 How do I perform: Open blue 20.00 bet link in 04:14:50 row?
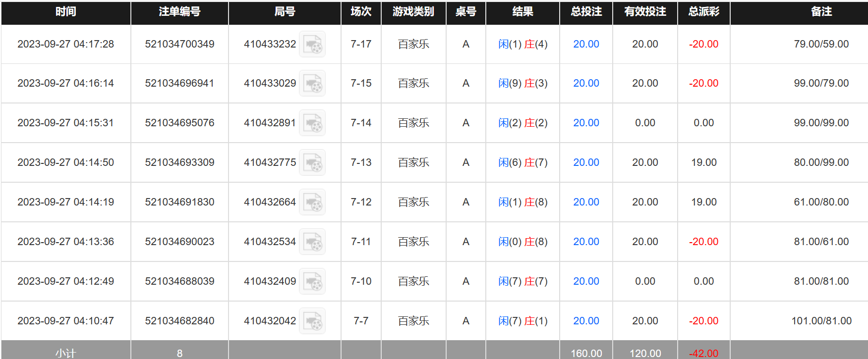tap(586, 162)
